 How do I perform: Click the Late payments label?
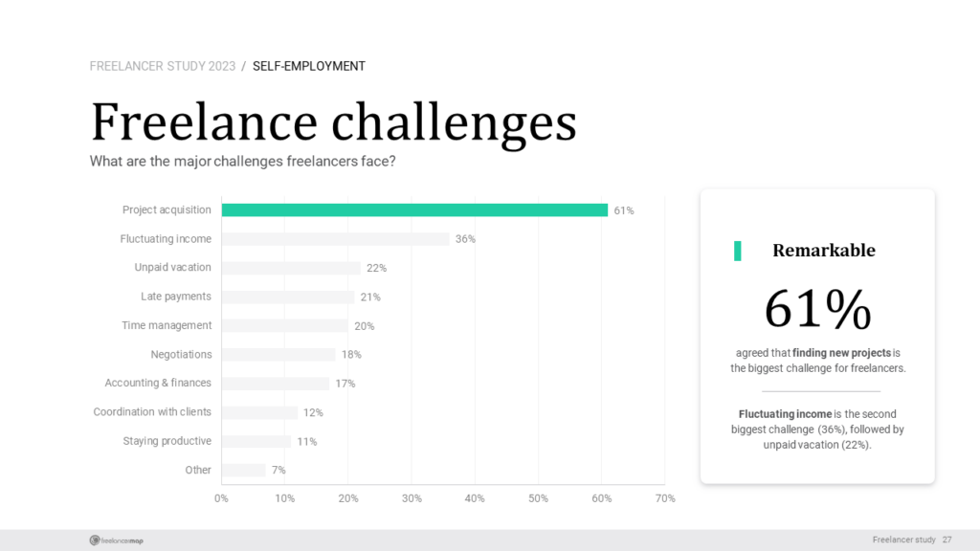click(x=176, y=297)
